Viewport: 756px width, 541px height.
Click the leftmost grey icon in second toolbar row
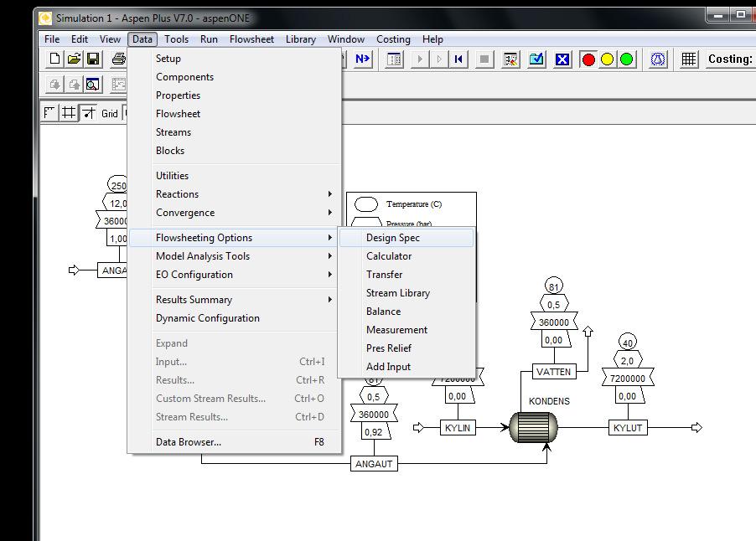[55, 85]
